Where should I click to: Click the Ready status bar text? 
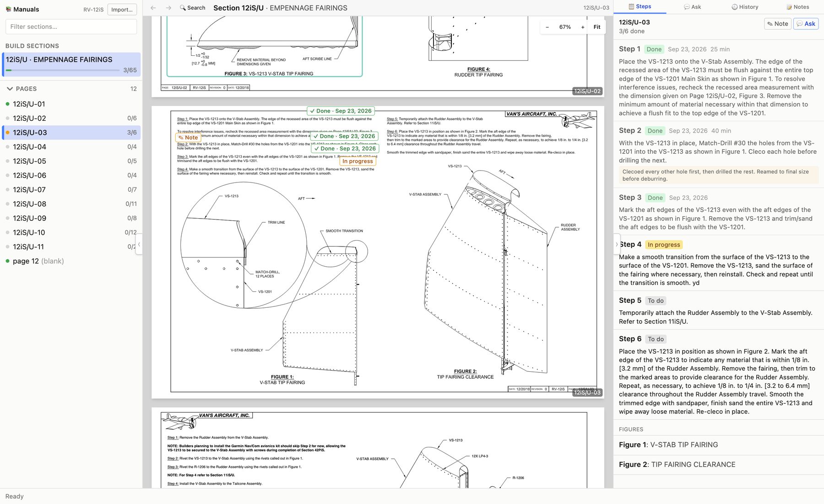click(14, 496)
